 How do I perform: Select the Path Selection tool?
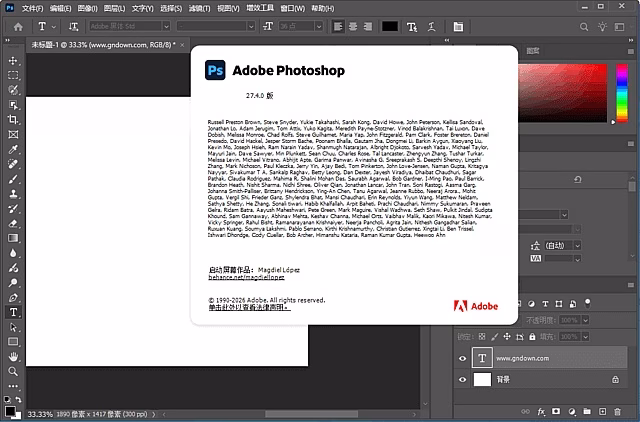13,327
